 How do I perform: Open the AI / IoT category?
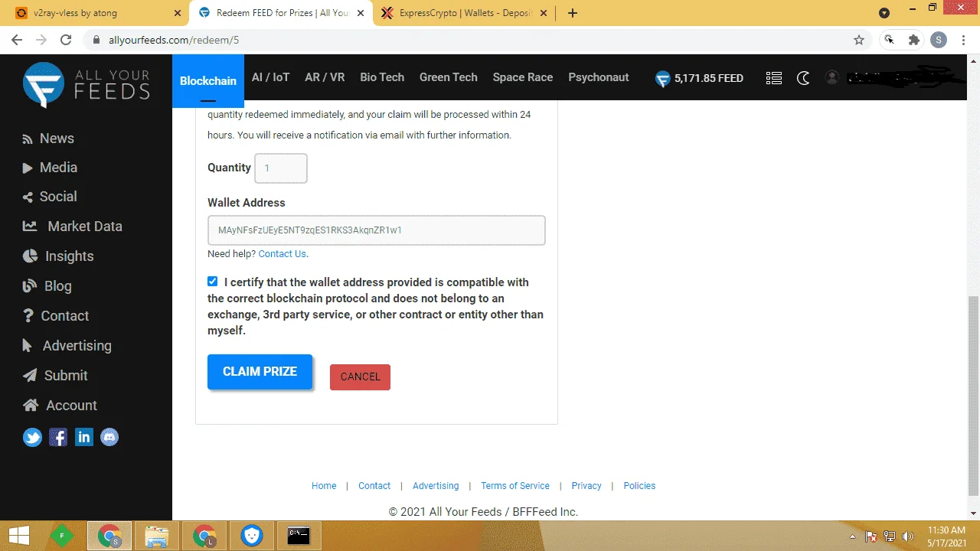(271, 77)
